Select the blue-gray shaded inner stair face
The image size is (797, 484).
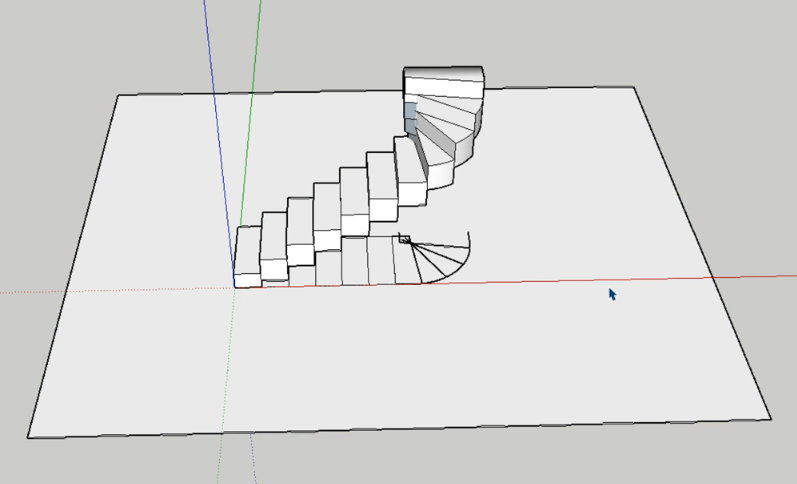[x=410, y=118]
